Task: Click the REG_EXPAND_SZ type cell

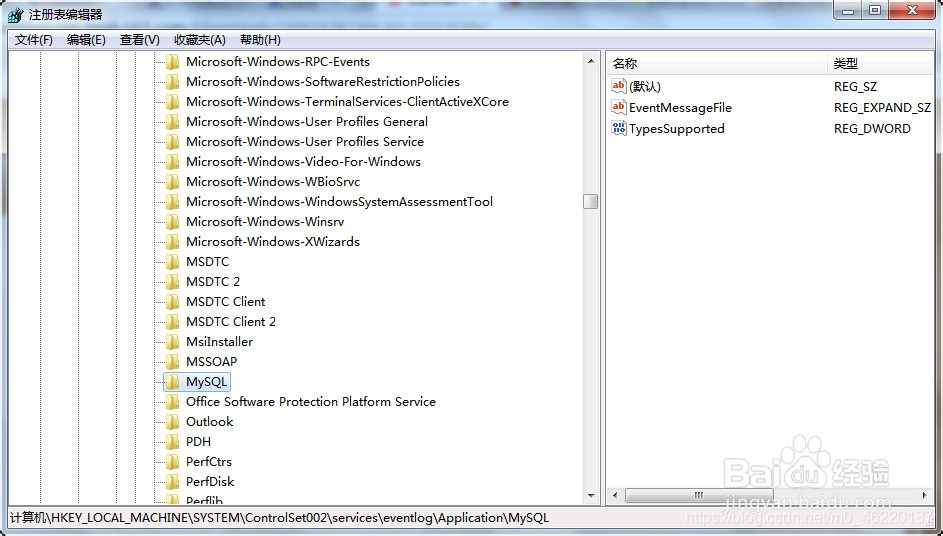Action: coord(882,108)
